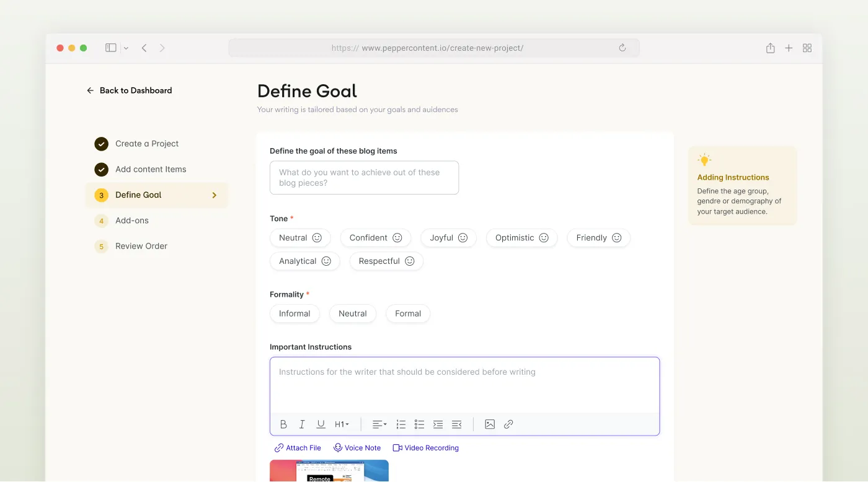The height and width of the screenshot is (482, 868).
Task: Open the browser share menu
Action: [x=770, y=48]
